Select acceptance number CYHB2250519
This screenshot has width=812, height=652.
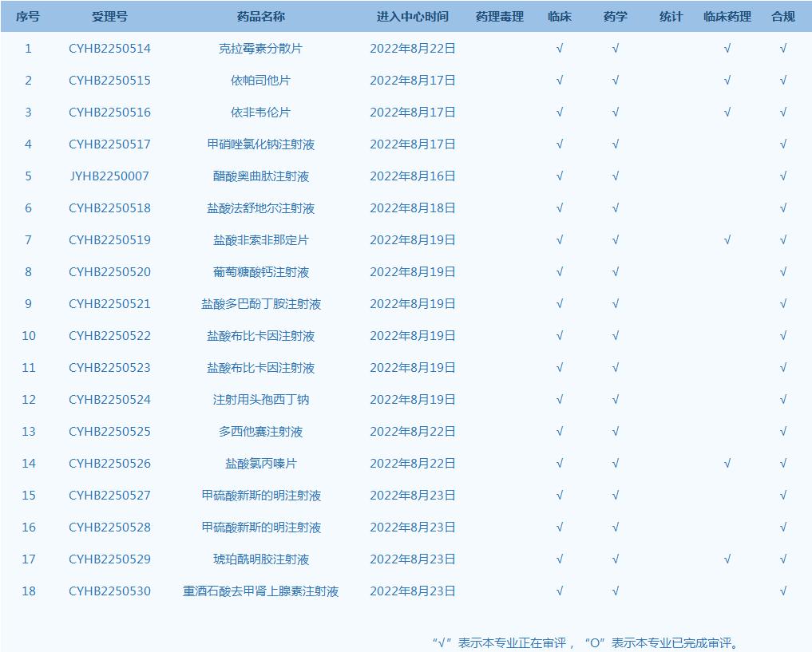(109, 240)
